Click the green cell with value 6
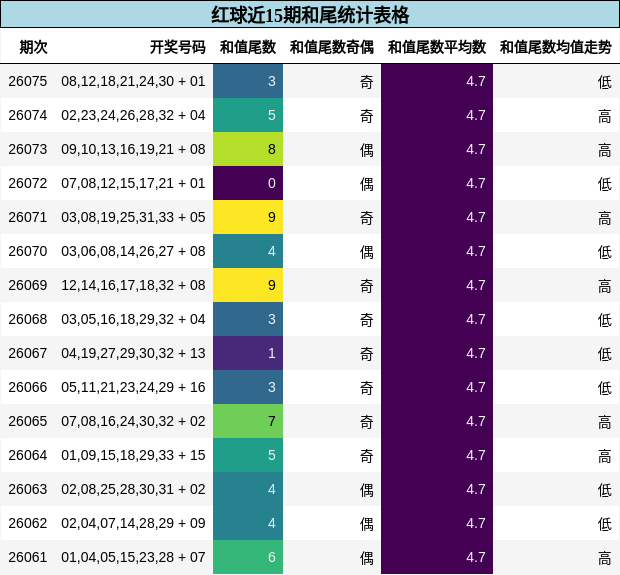 click(248, 557)
